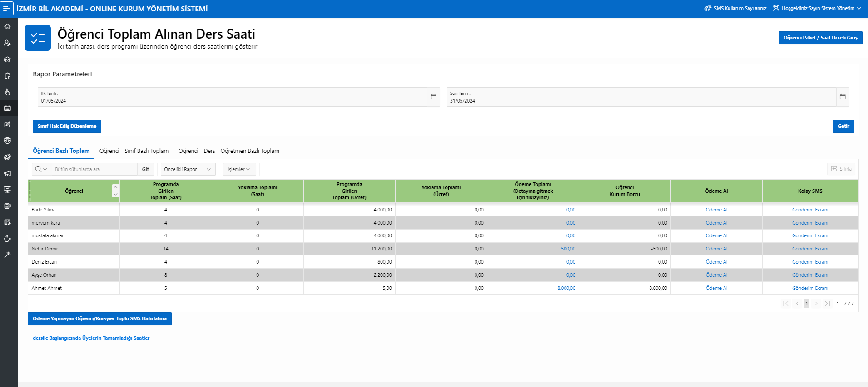Open calendar picker for İlk Tarih

click(x=433, y=97)
